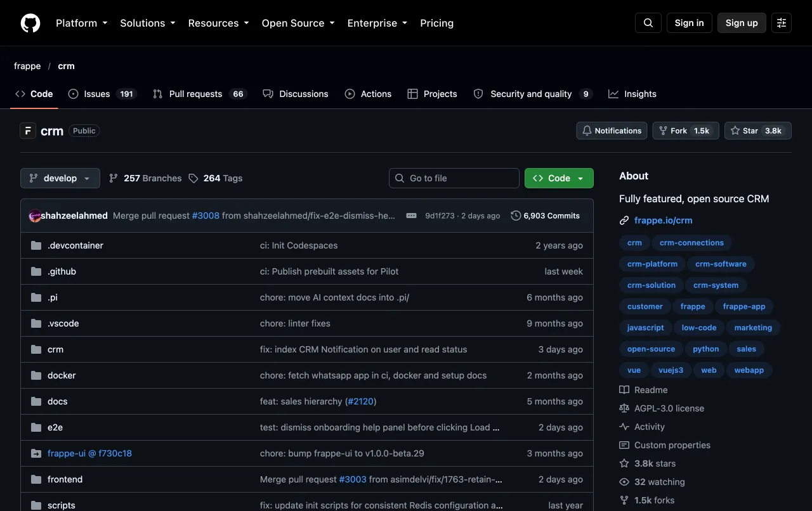The height and width of the screenshot is (511, 812).
Task: Open the .devcontainer folder icon
Action: (x=36, y=245)
